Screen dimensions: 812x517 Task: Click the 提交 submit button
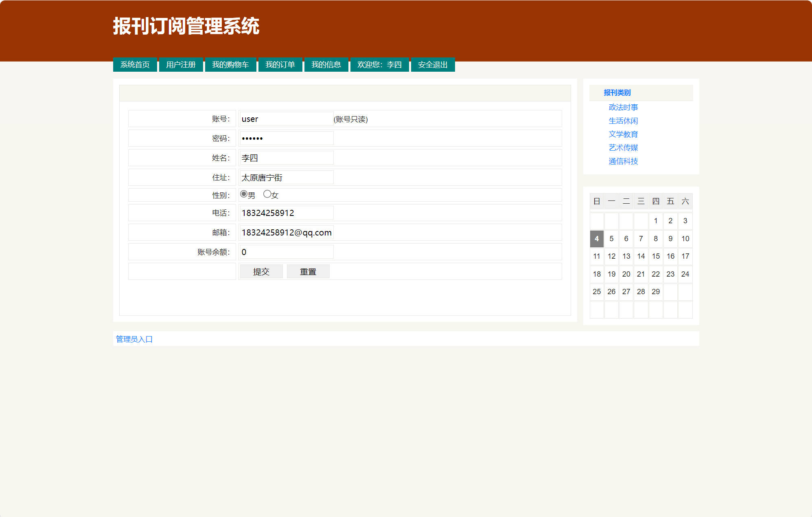click(x=261, y=271)
